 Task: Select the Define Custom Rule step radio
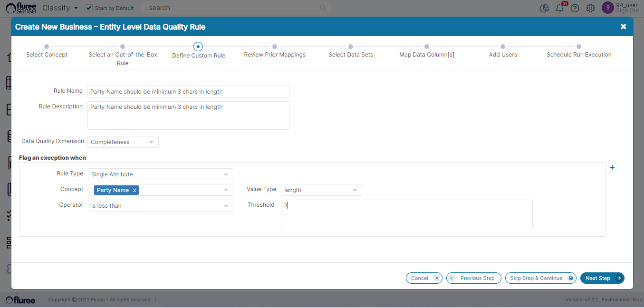point(198,47)
